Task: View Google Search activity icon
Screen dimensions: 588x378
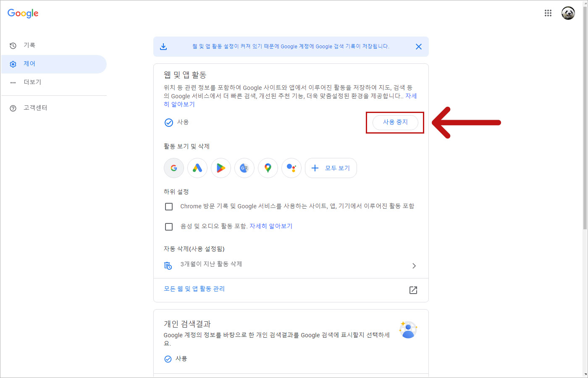Action: click(x=174, y=168)
